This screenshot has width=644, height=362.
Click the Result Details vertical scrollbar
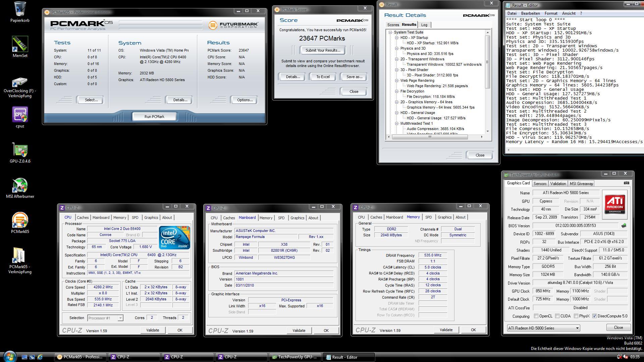click(488, 81)
